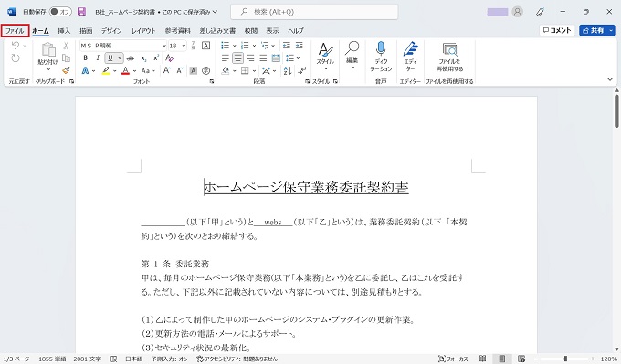Switch to the Layout (レイアウト) tab
The width and height of the screenshot is (621, 364).
[x=143, y=30]
